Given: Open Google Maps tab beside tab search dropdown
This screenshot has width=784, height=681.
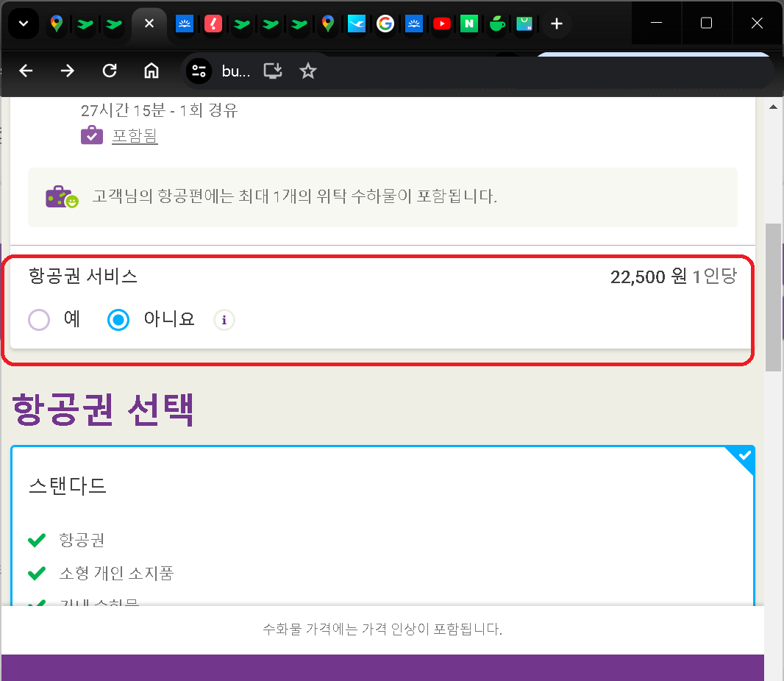Looking at the screenshot, I should click(x=57, y=24).
